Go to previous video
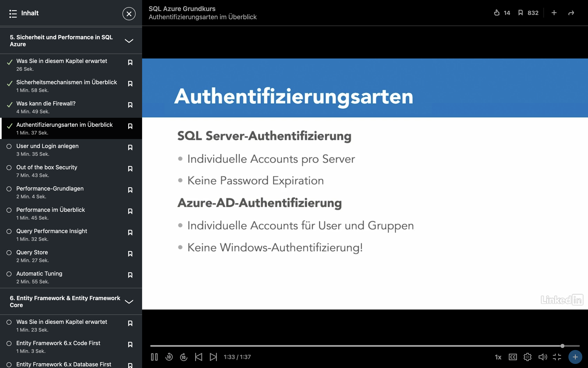 198,357
